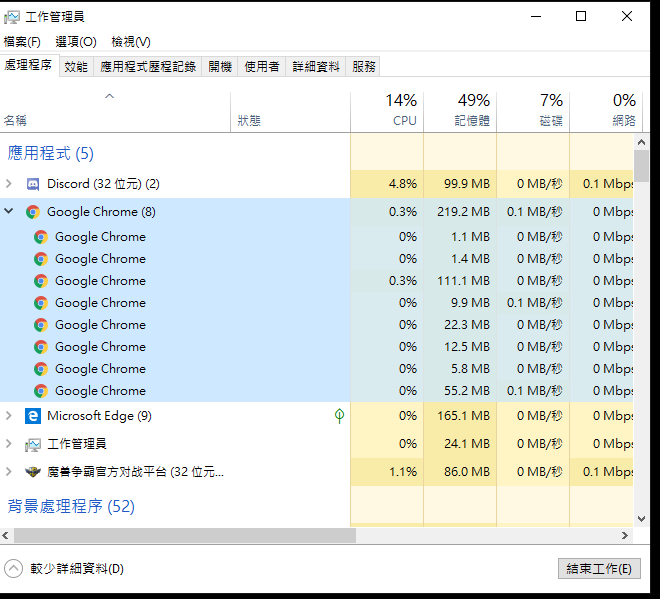Screen dimensions: 660x599
Task: Sort by the CPU column header
Action: tap(387, 112)
